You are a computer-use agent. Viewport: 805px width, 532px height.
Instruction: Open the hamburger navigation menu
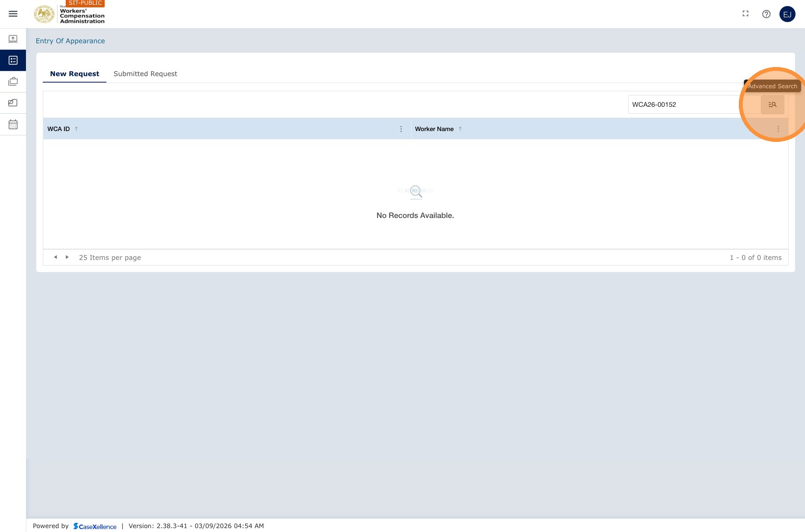pos(13,14)
